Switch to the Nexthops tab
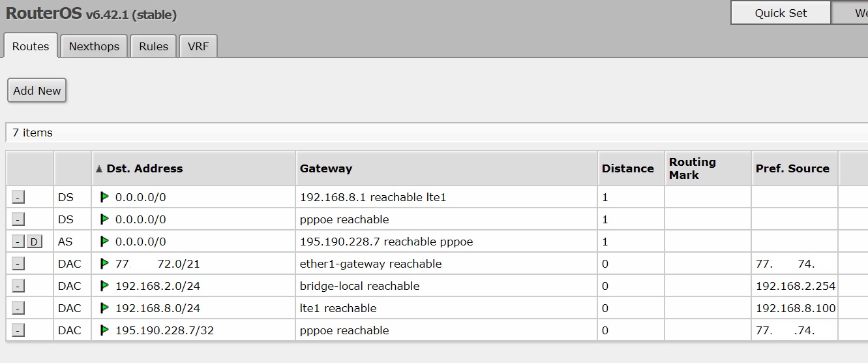This screenshot has width=868, height=363. coord(94,46)
